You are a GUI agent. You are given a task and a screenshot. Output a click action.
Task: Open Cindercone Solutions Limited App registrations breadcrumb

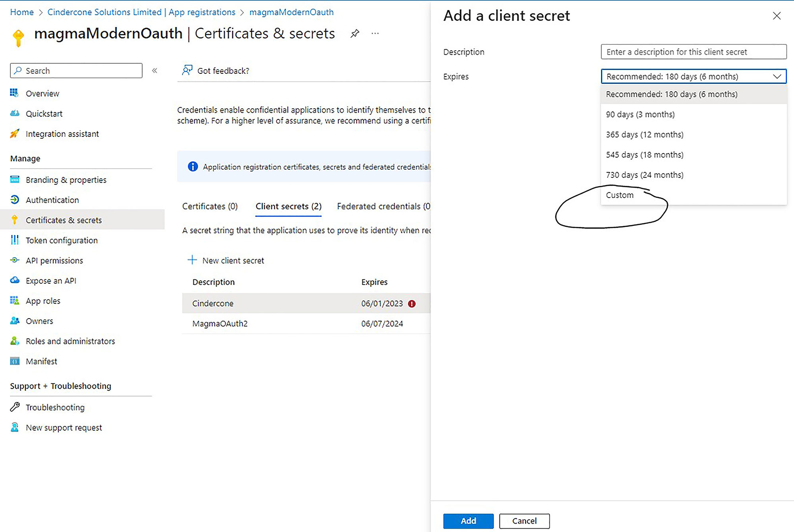(x=141, y=12)
